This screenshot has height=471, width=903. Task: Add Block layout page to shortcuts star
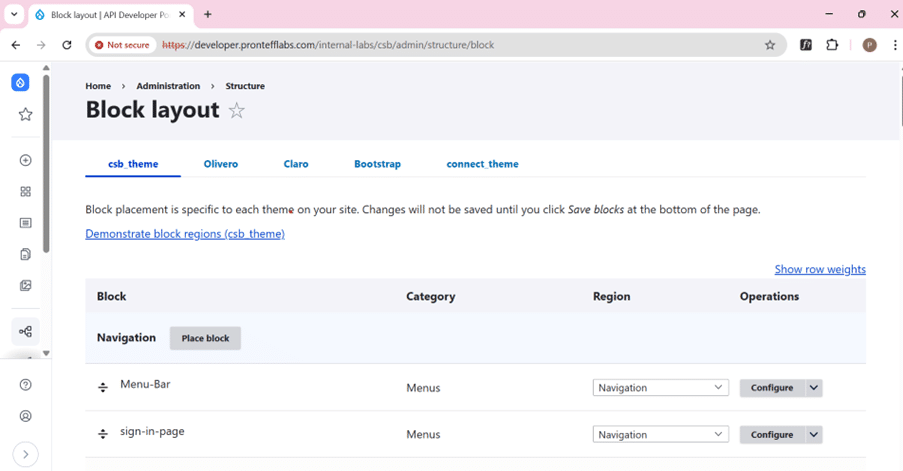pos(237,111)
